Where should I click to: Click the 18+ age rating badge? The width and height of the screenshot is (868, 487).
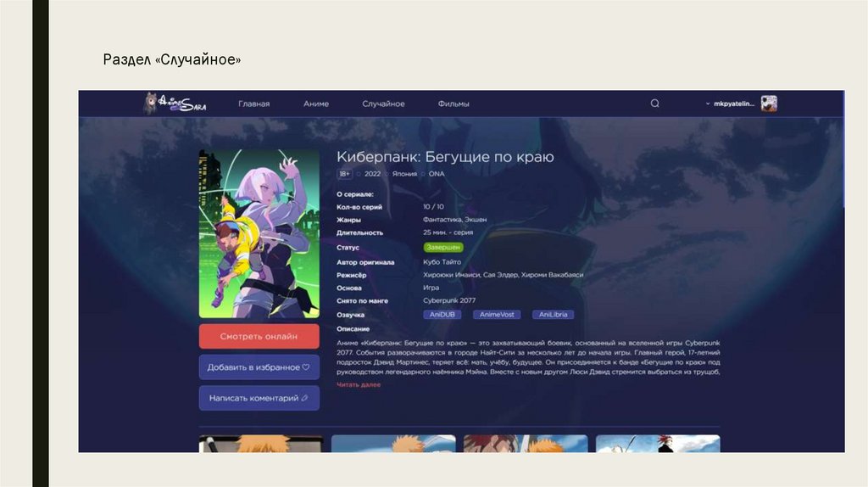pyautogui.click(x=344, y=173)
